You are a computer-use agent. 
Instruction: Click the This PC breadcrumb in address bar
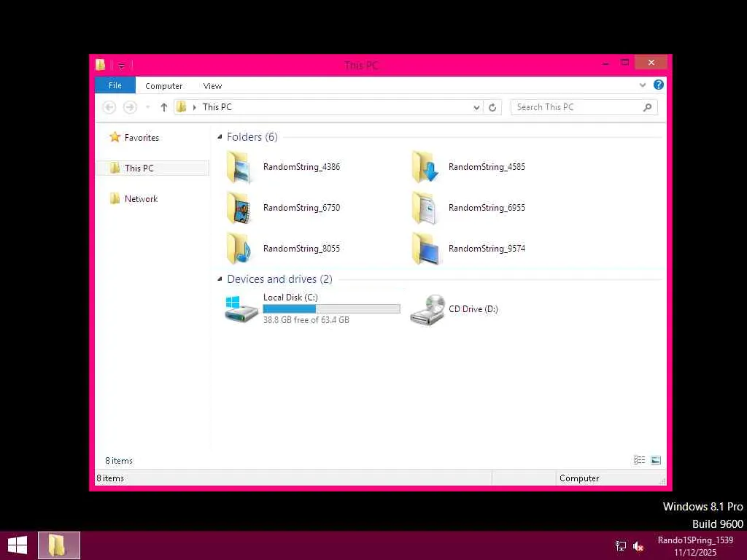[217, 107]
